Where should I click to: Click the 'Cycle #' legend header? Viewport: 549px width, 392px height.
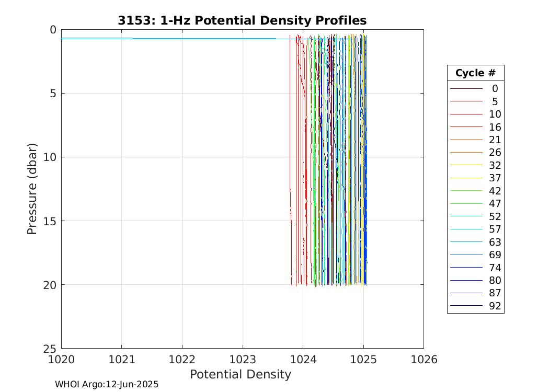pyautogui.click(x=475, y=73)
